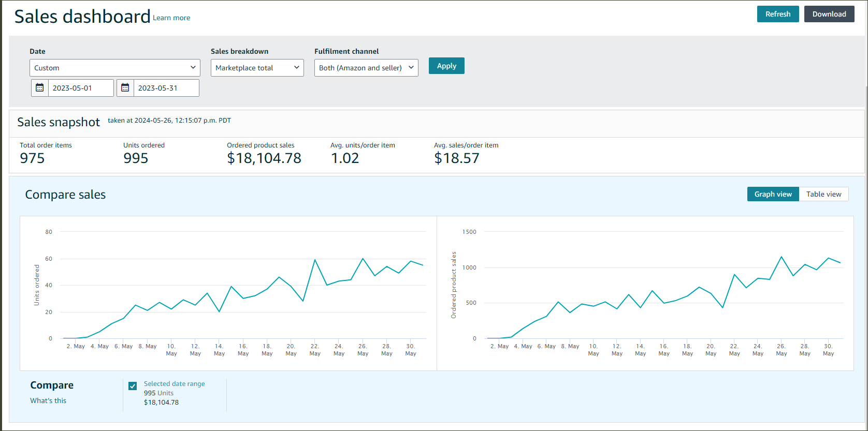868x431 pixels.
Task: Select the Graph view tab
Action: point(773,194)
